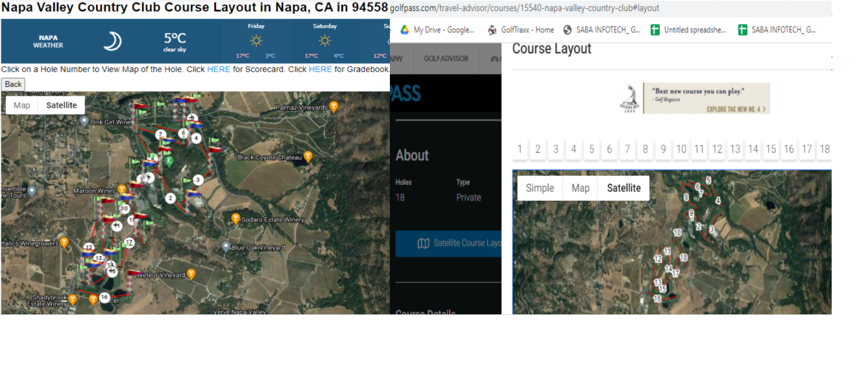Click hole 2 marker on GolfTraxx map
This screenshot has height=385, width=868.
point(170,198)
